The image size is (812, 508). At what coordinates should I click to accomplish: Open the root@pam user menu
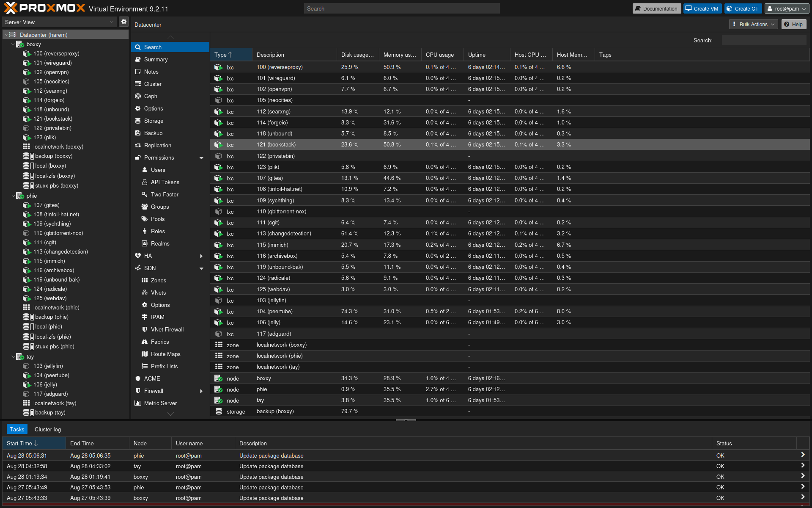tap(787, 8)
